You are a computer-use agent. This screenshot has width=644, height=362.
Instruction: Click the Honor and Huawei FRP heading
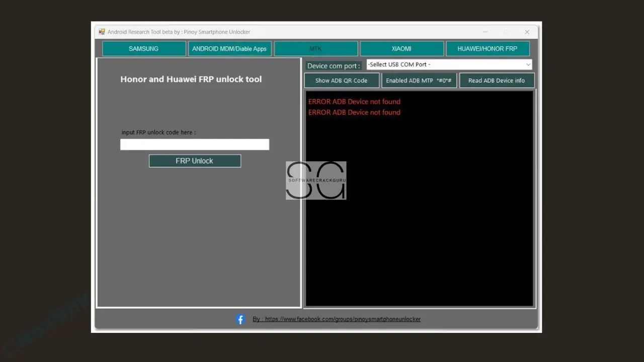191,79
